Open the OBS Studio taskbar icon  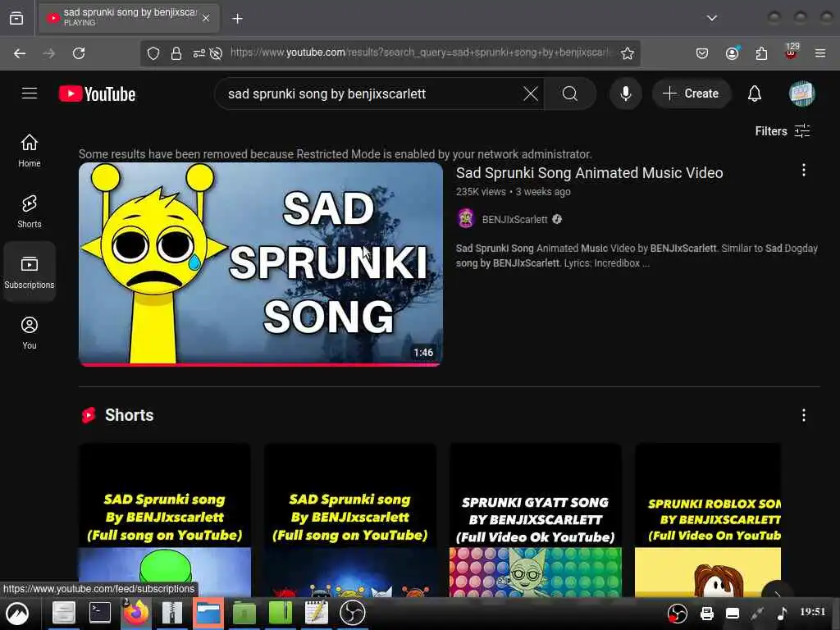352,612
